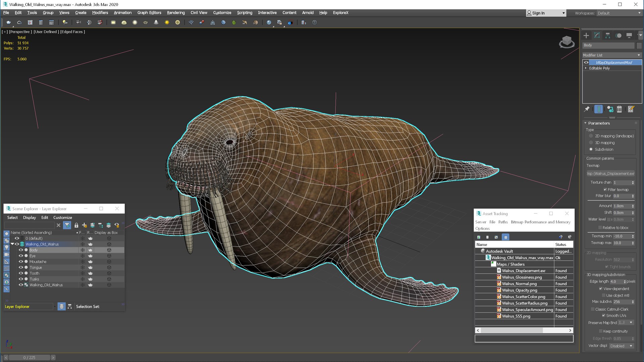Click Remove modifier trash icon
The image size is (644, 362).
[x=619, y=109]
